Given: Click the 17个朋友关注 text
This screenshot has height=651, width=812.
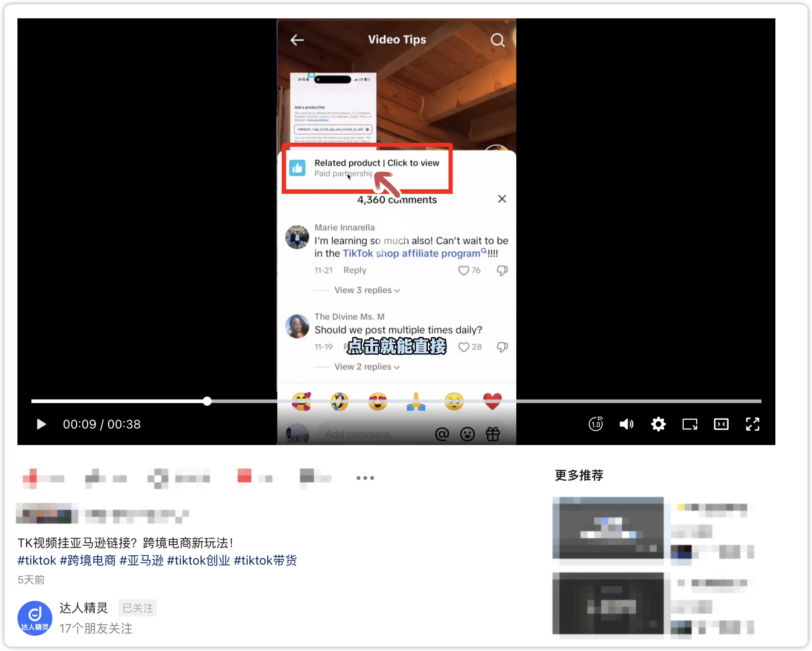Looking at the screenshot, I should pos(96,628).
